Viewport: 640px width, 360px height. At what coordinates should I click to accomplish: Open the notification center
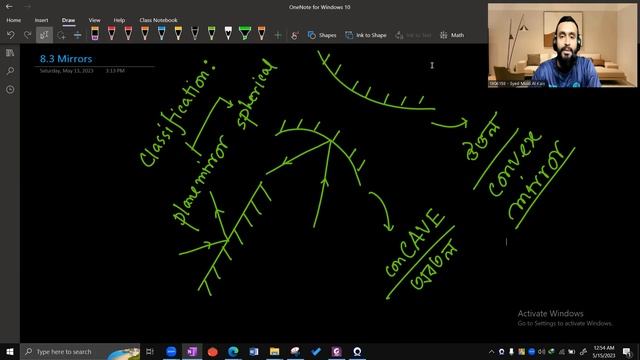tap(627, 352)
